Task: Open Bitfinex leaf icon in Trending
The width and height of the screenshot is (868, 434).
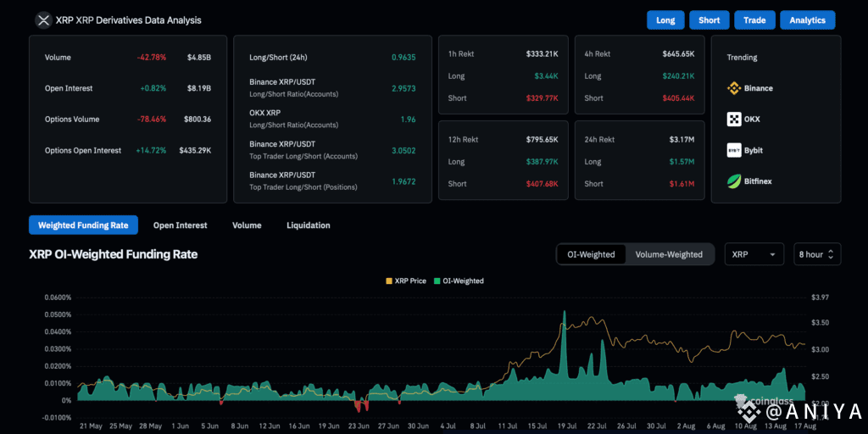Action: point(734,181)
